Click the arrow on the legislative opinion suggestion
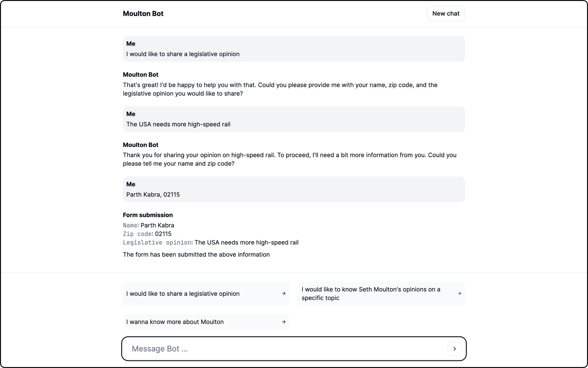 [283, 294]
